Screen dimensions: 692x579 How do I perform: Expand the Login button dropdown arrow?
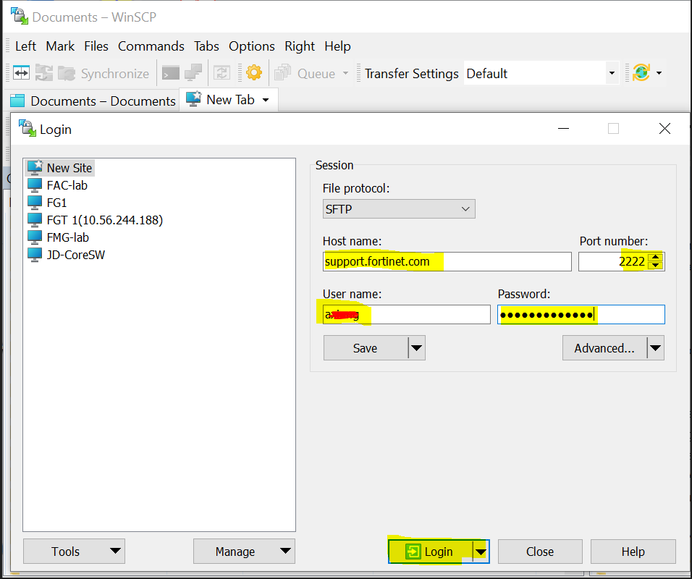point(481,551)
